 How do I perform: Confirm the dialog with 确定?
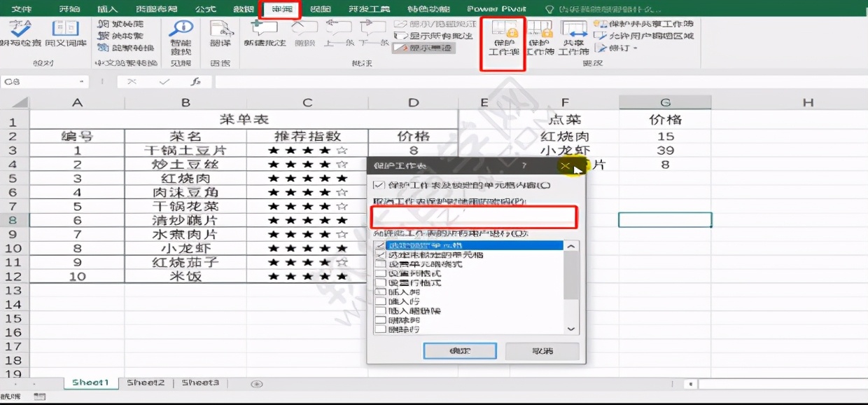(x=460, y=352)
